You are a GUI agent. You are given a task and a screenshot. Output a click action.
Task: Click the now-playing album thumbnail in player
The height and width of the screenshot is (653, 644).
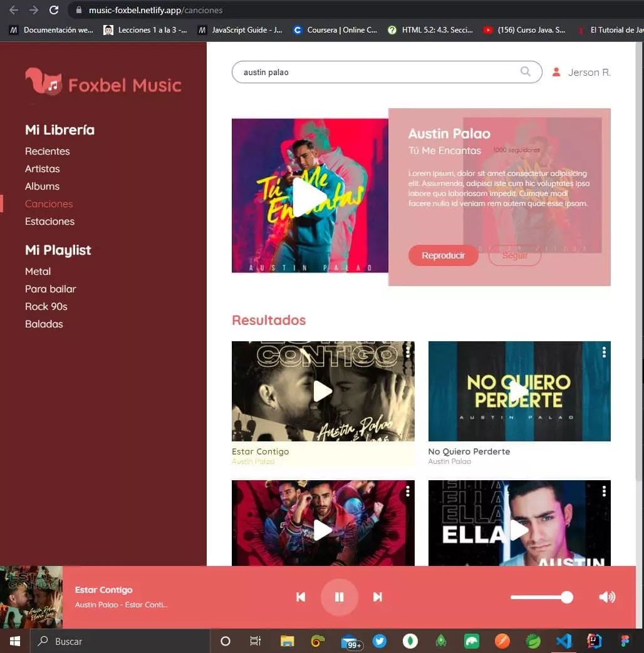31,597
